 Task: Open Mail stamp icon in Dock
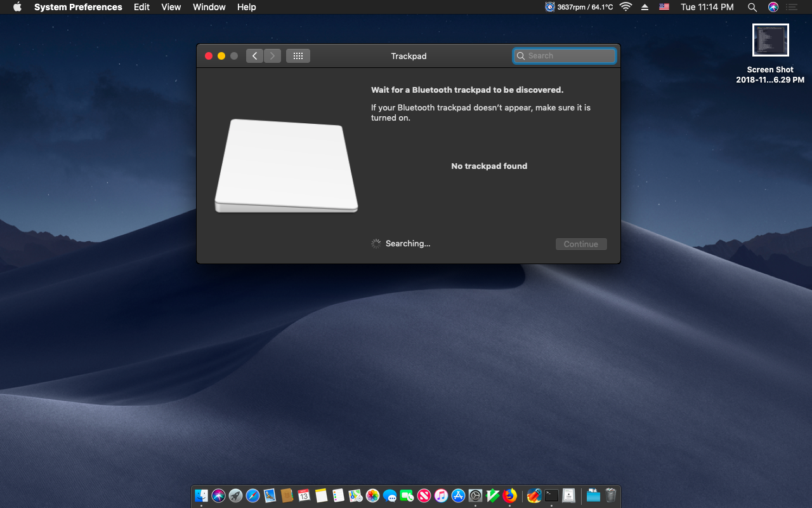270,495
